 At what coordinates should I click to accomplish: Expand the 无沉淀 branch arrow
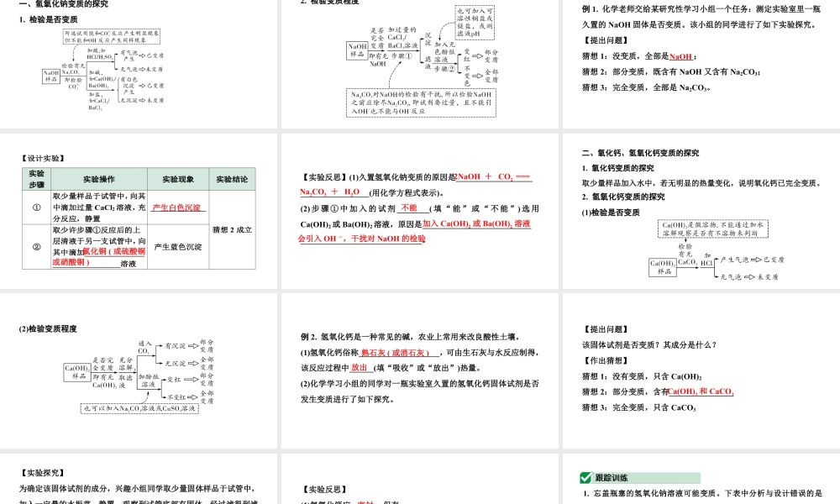pyautogui.click(x=176, y=364)
